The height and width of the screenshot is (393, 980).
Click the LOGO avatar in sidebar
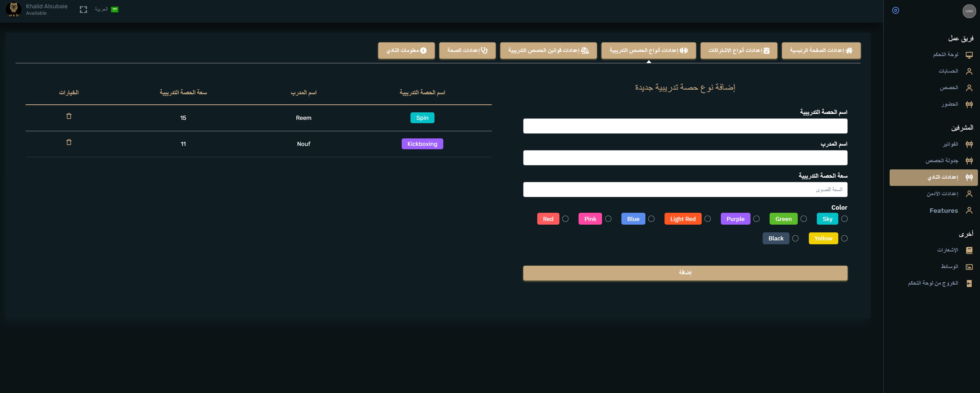[x=969, y=11]
